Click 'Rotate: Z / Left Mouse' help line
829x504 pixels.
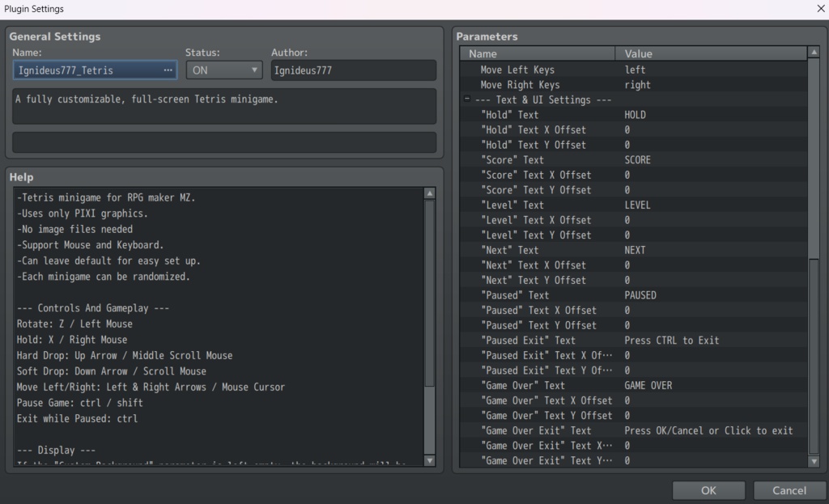74,324
